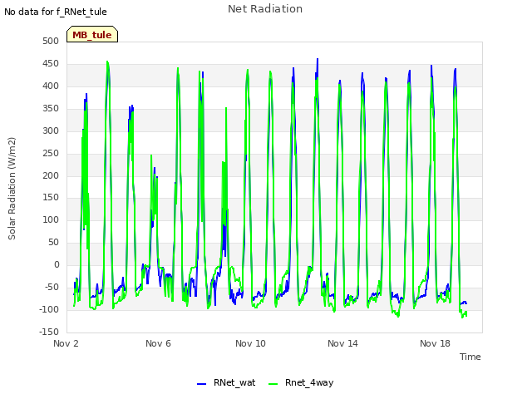Image resolution: width=532 pixels, height=399 pixels.
Task: Click the 250 y-axis tick label
Action: 51,153
